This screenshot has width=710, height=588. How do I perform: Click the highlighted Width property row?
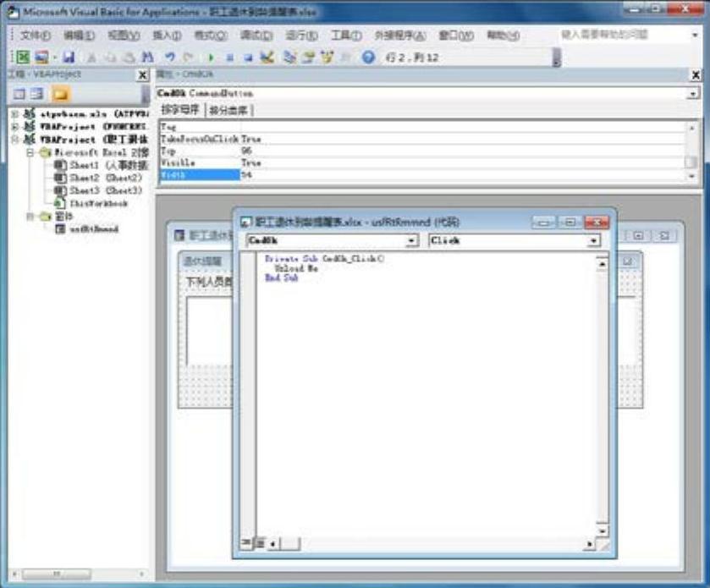(422, 175)
